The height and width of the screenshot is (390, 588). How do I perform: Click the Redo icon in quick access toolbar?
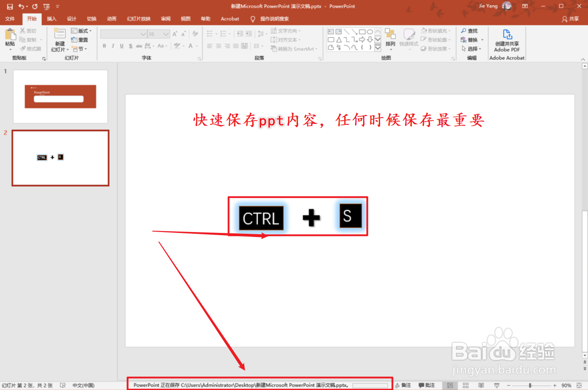tap(35, 6)
